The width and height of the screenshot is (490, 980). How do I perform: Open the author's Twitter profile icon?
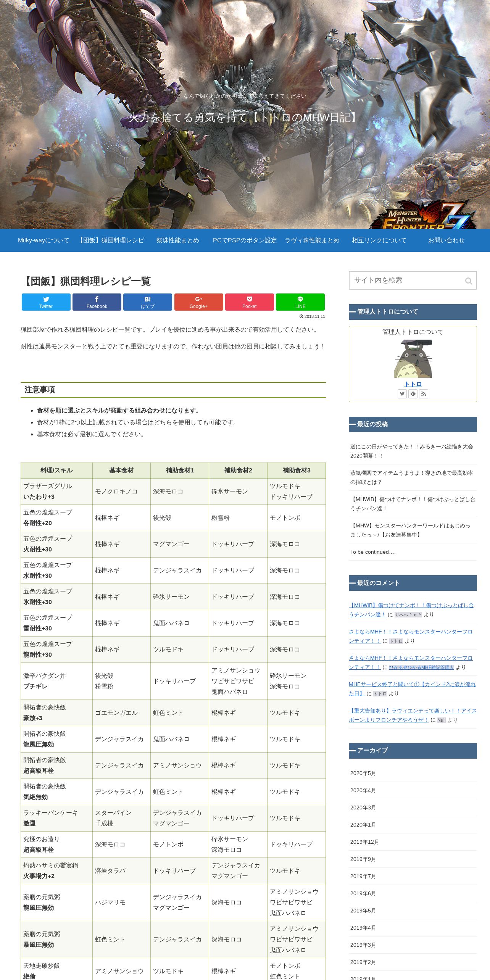(x=402, y=394)
